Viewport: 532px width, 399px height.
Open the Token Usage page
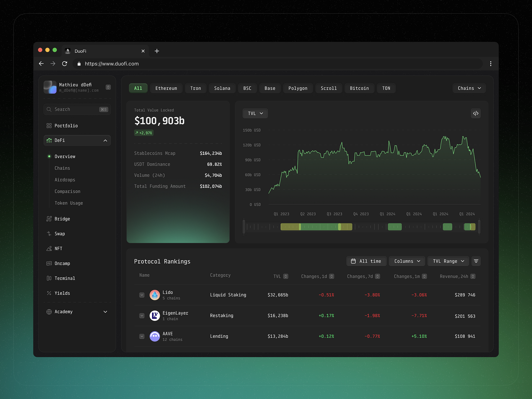[69, 203]
